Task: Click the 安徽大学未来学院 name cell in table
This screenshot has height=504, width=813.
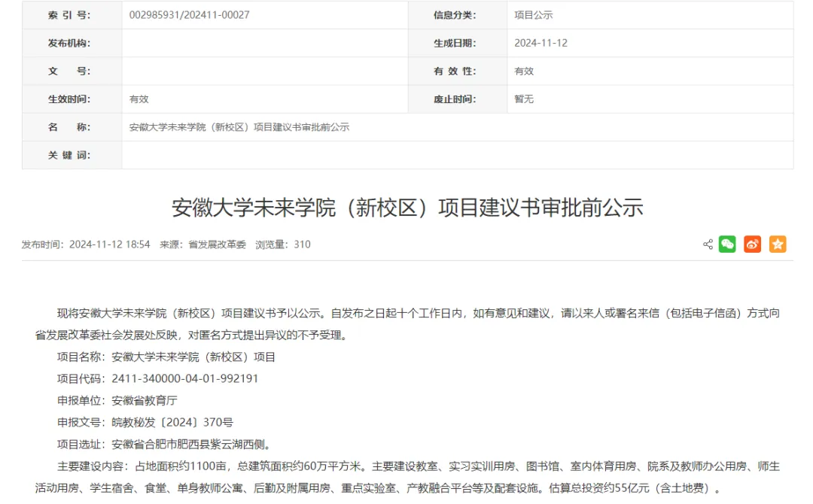Action: (239, 127)
